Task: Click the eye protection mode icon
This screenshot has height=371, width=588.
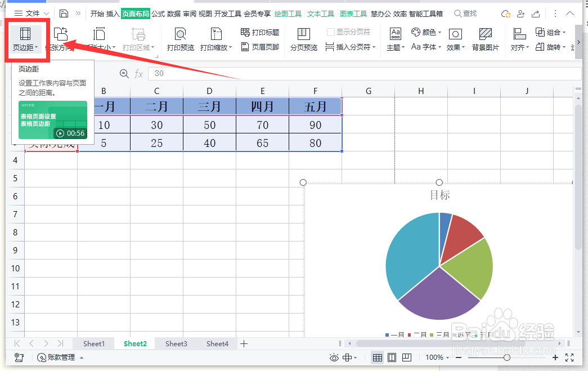Action: (334, 357)
